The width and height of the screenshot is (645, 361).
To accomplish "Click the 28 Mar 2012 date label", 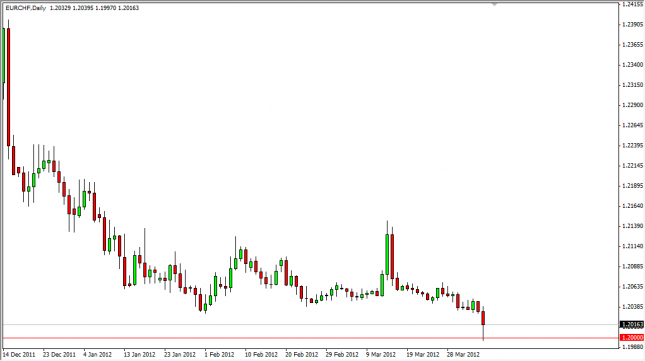I will pyautogui.click(x=463, y=354).
